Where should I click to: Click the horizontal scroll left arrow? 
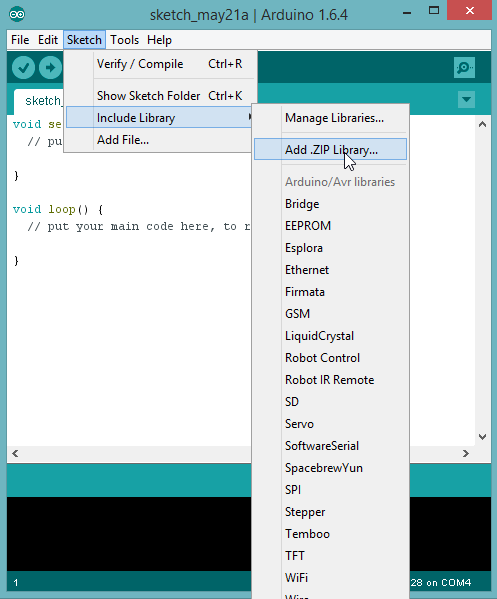(15, 453)
